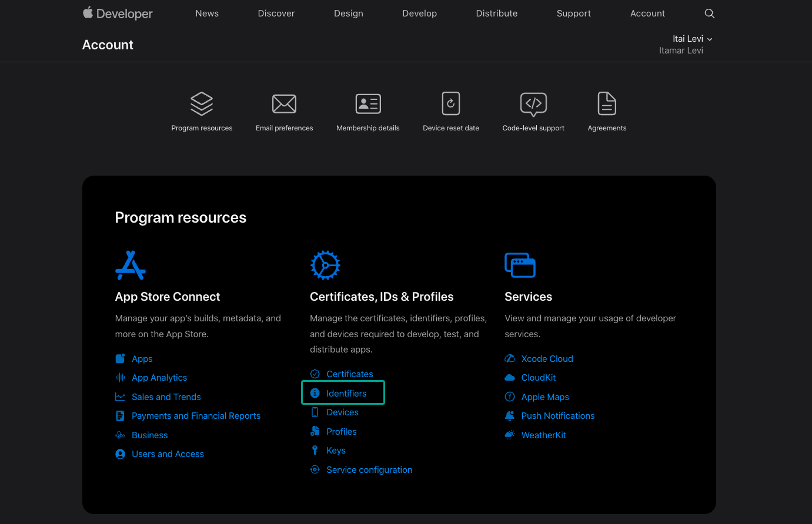Click the WeatherKit weather icon

[x=510, y=435]
